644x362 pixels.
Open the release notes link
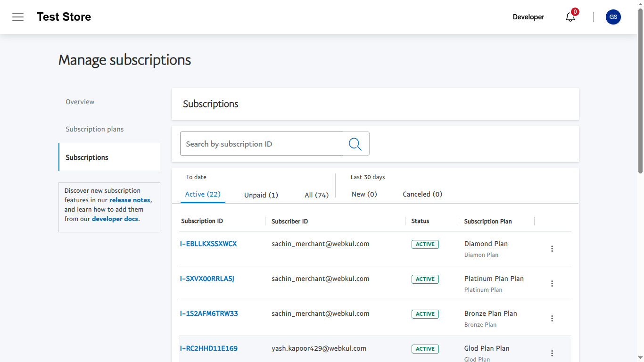coord(129,200)
